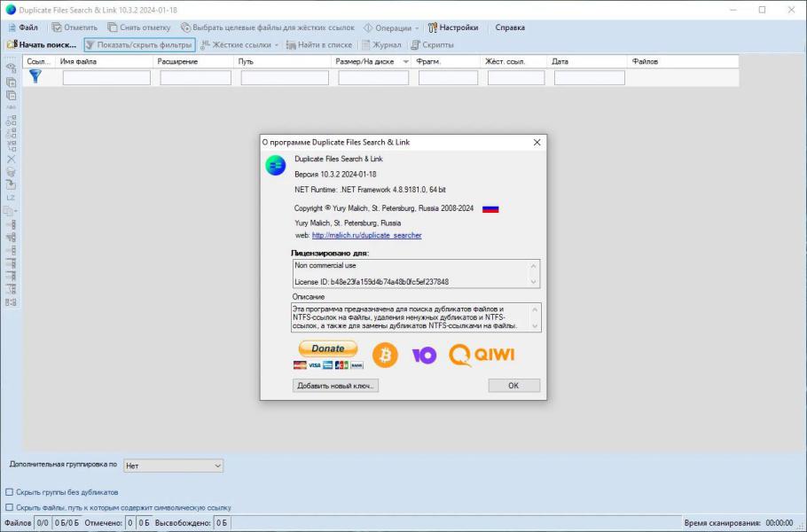Screen dimensions: 807x532
Task: Click the purple YooMoney icon
Action: 424,355
